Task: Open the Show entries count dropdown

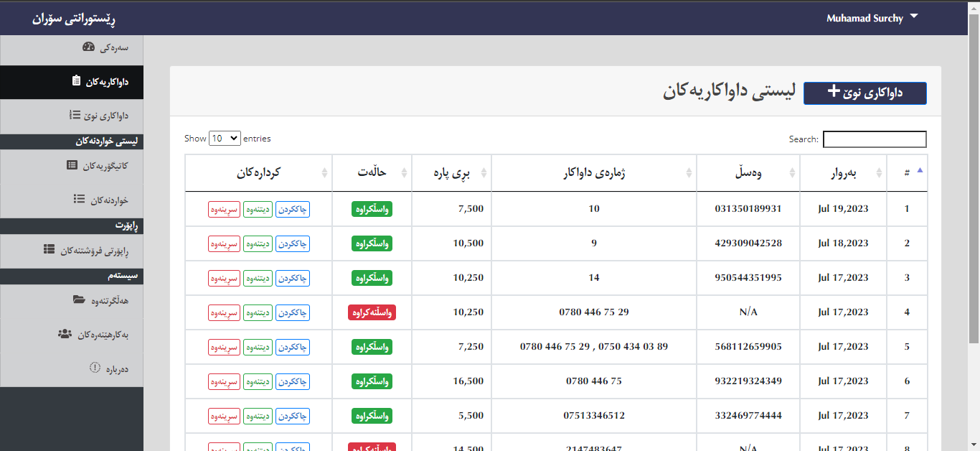Action: coord(225,139)
